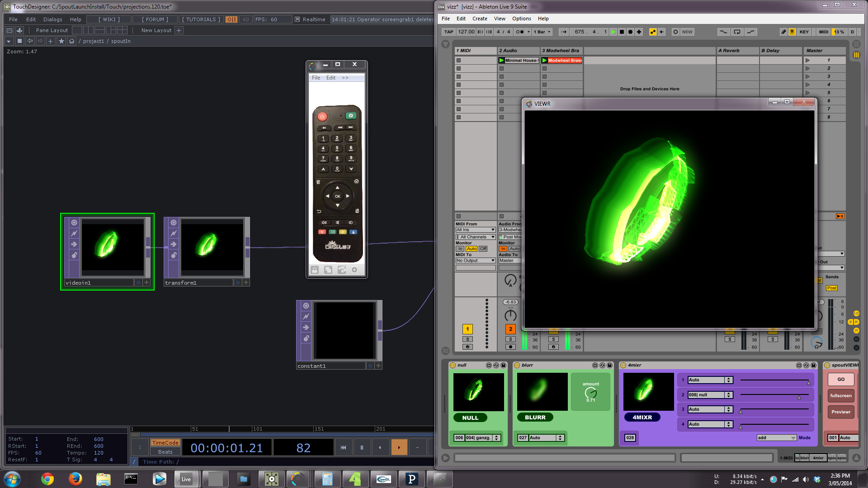868x488 pixels.
Task: Adjust 4mixr channel 2 slider handle
Action: point(799,398)
